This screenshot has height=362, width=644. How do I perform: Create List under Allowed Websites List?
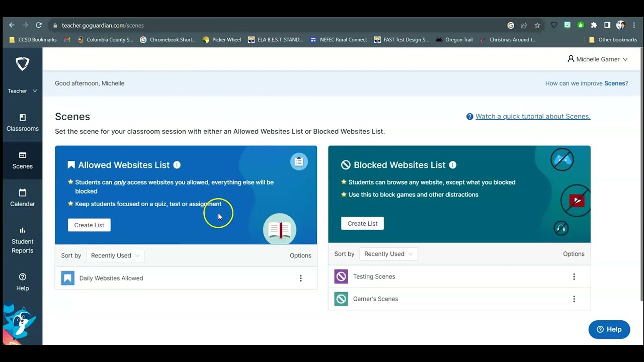tap(89, 225)
